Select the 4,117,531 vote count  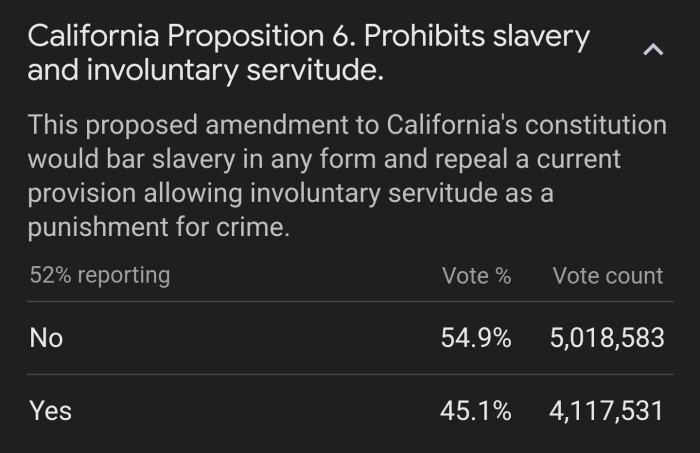click(607, 410)
